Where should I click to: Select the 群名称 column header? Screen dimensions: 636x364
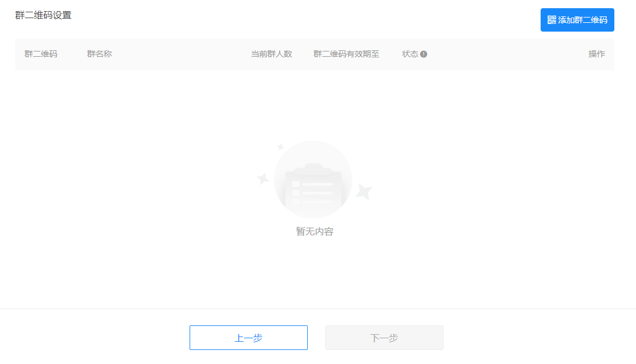coord(99,54)
